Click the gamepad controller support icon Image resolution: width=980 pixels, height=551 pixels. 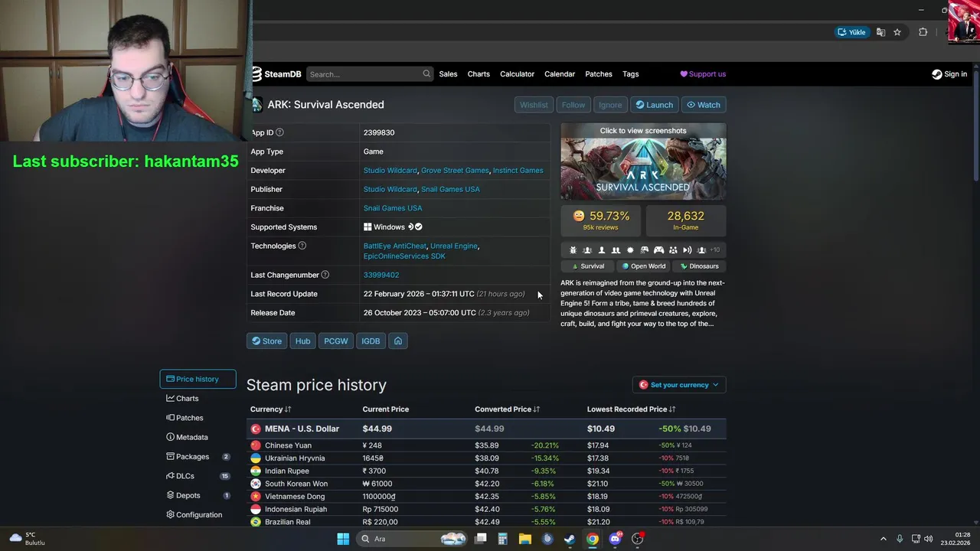pyautogui.click(x=658, y=250)
